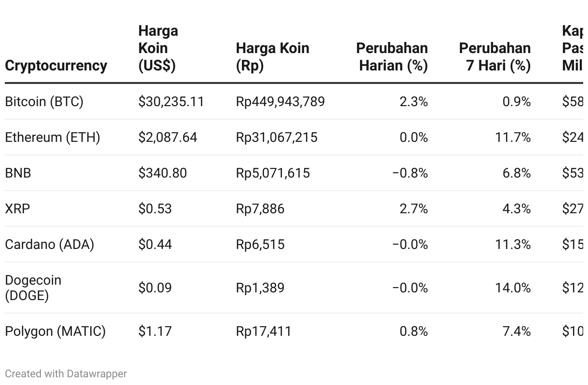Select the Perubahan Harian (%) header
Screen dimensions: 588x385
tap(392, 56)
